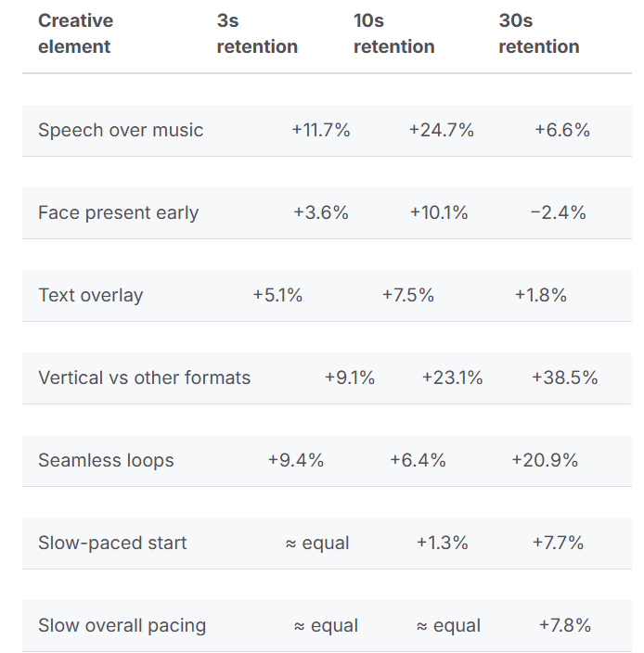Click the Speech over music row label
The width and height of the screenshot is (644, 653).
121,131
